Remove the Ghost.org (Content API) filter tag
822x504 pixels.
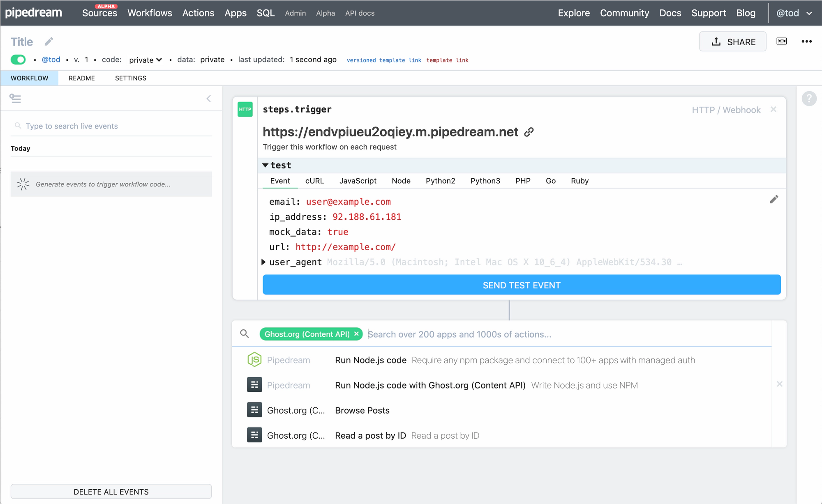(x=356, y=334)
